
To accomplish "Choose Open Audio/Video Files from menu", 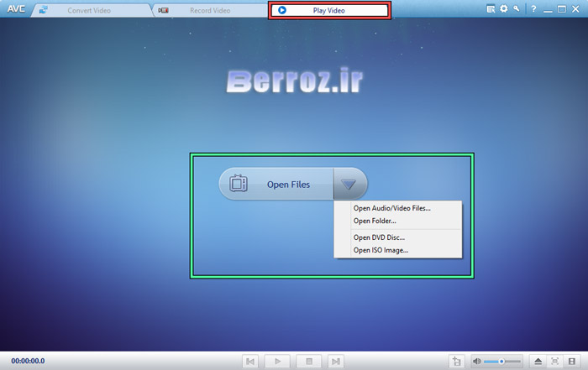I will click(391, 208).
